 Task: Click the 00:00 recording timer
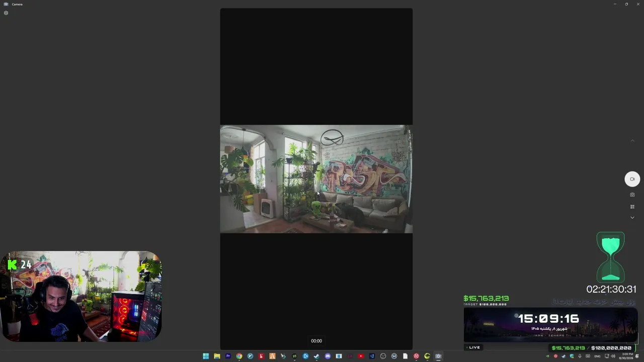[x=316, y=341]
